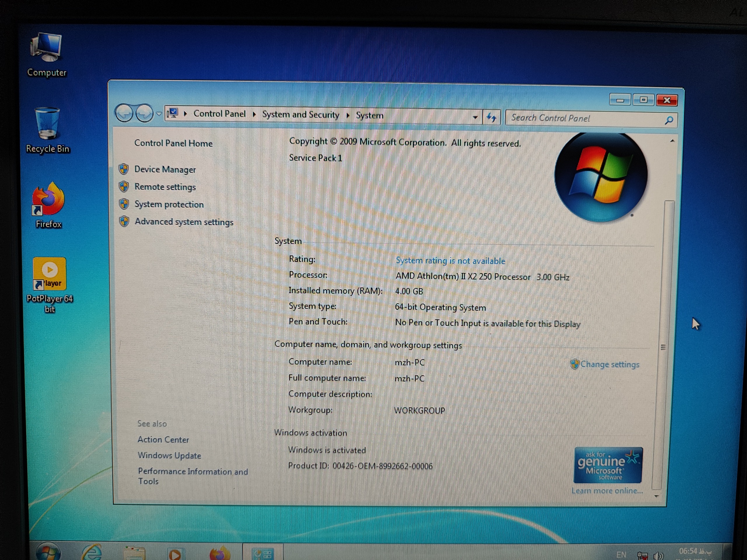Image resolution: width=747 pixels, height=560 pixels.
Task: Expand the breadcrumb arrow after Control Panel
Action: [x=254, y=115]
